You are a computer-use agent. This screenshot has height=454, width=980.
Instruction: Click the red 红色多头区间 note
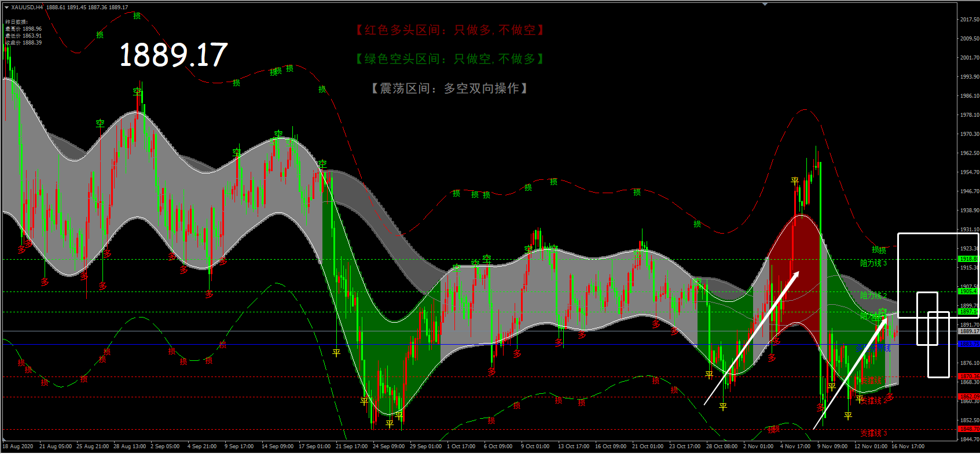tap(450, 30)
